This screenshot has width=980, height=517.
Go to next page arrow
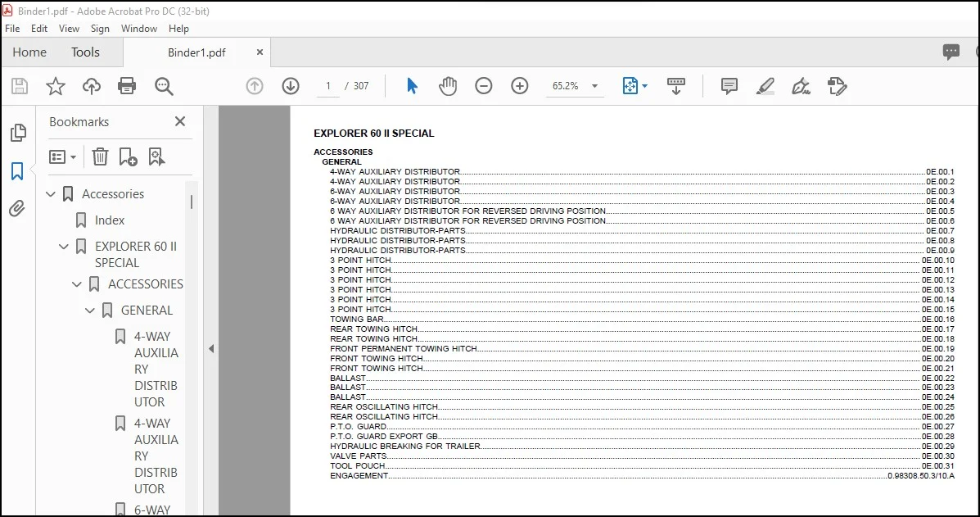(x=291, y=86)
